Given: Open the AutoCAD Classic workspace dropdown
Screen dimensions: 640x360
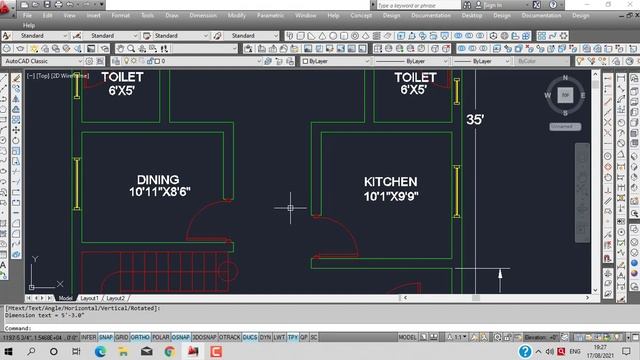Looking at the screenshot, I should point(42,61).
